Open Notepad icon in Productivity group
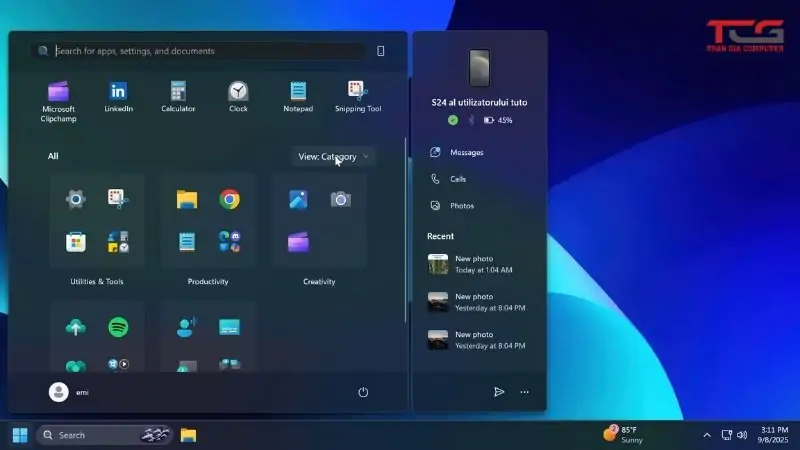Viewport: 800px width, 450px height. pyautogui.click(x=187, y=242)
